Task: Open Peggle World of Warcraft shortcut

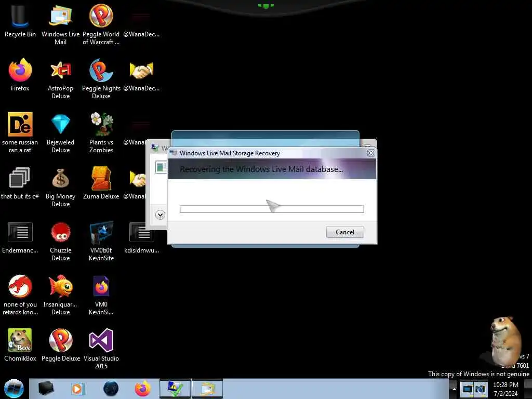Action: [101, 24]
